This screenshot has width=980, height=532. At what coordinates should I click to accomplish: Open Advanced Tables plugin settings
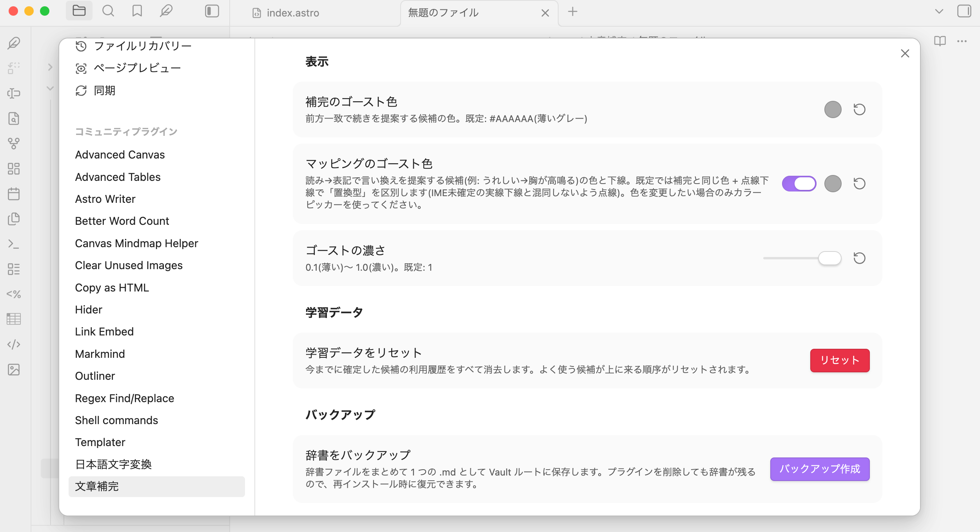[157, 177]
